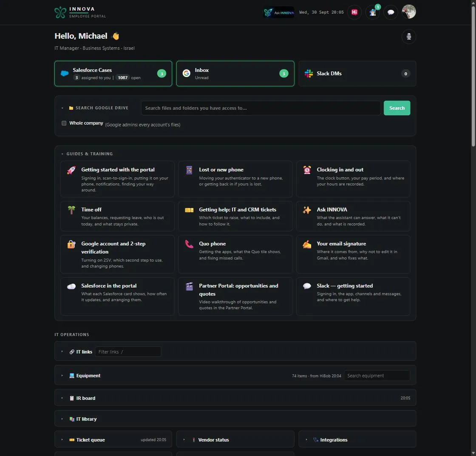Click the microphone voice button

coord(408,37)
